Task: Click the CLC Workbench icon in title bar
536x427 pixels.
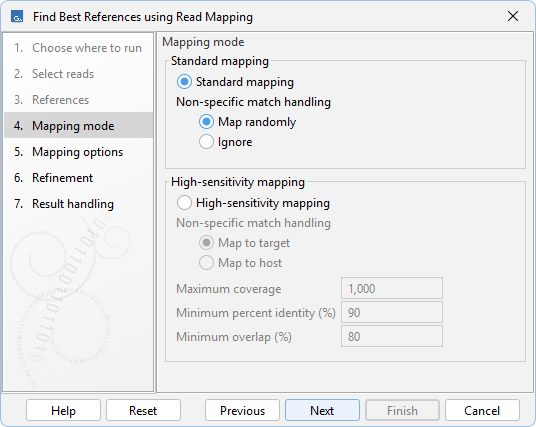Action: [x=17, y=16]
